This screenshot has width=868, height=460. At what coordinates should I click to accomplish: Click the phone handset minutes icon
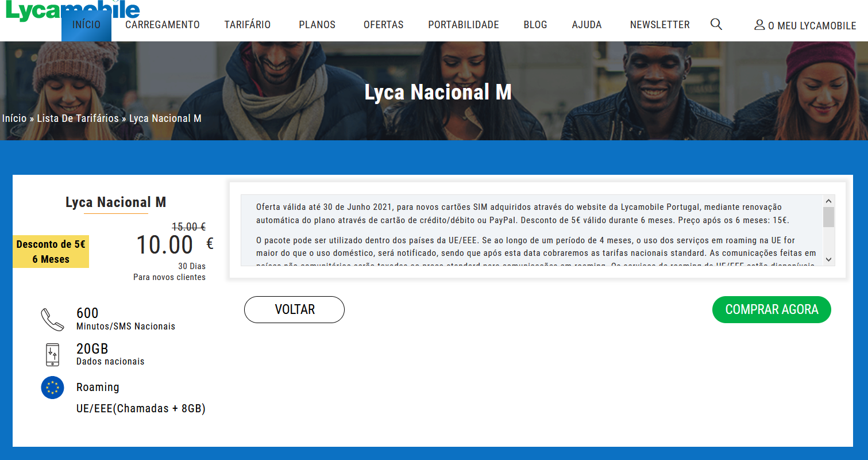(x=52, y=320)
